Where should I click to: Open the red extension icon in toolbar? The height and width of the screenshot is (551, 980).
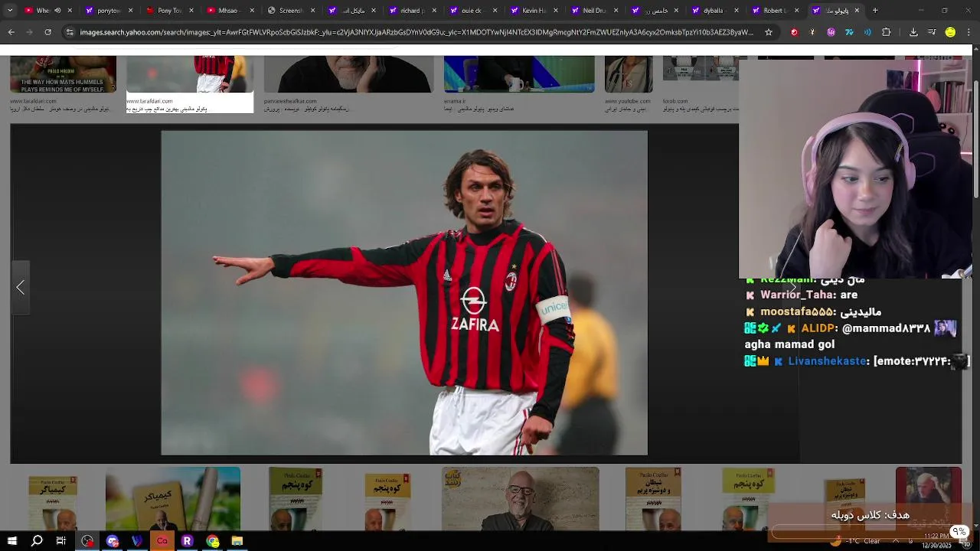[x=794, y=32]
